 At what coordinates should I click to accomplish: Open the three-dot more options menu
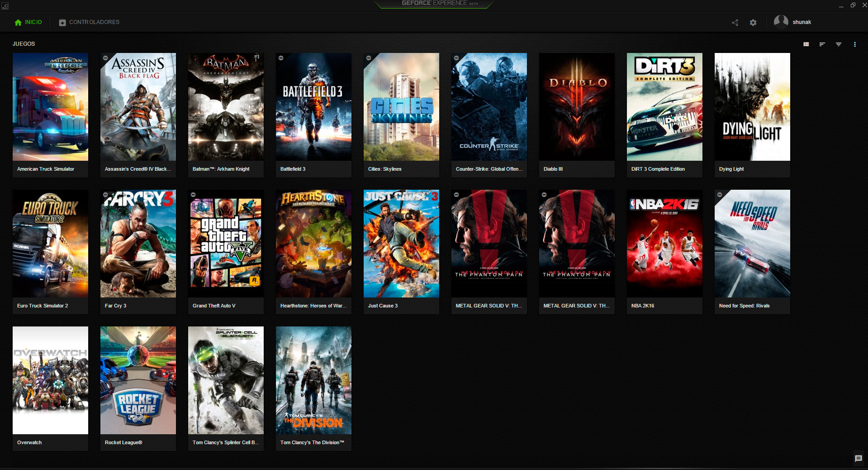(x=855, y=44)
